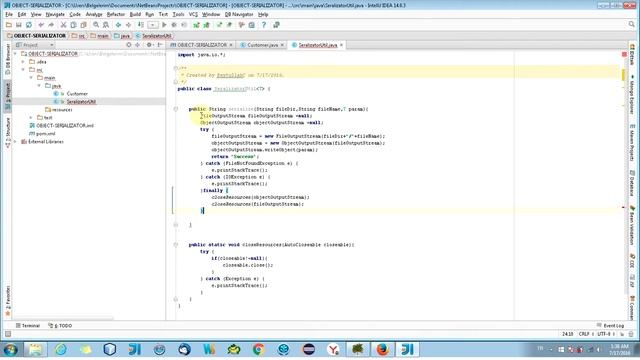
Task: Click the Make Project toolbar icon
Action: (x=140, y=25)
